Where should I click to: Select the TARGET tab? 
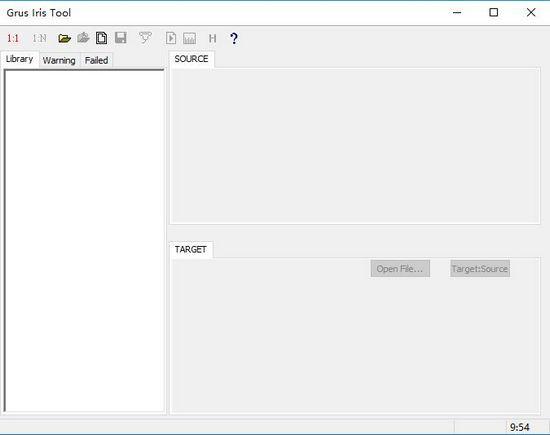[x=191, y=249]
